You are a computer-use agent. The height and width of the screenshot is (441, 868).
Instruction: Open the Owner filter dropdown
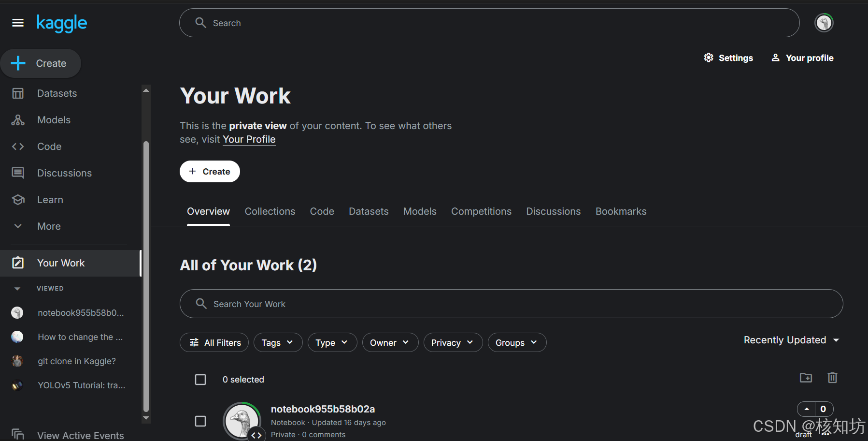[390, 342]
